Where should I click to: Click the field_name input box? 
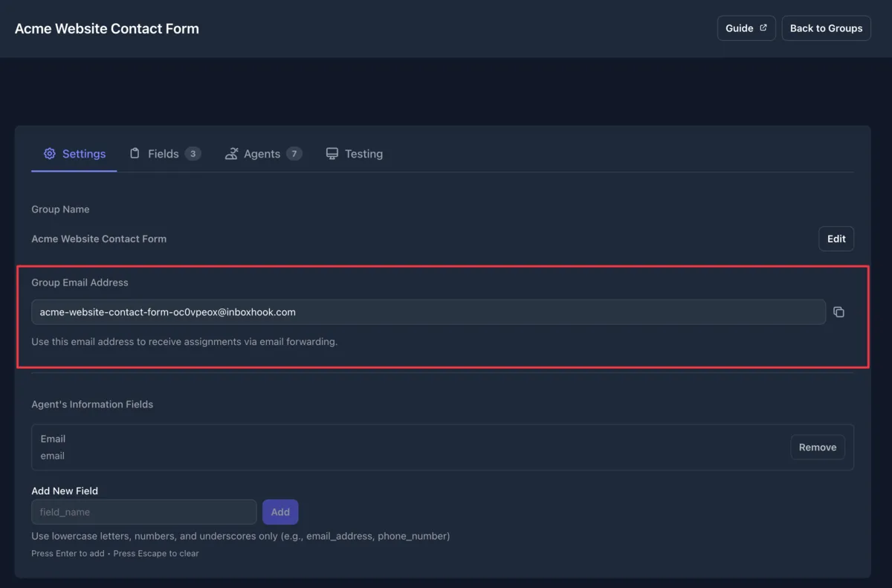[x=143, y=511]
